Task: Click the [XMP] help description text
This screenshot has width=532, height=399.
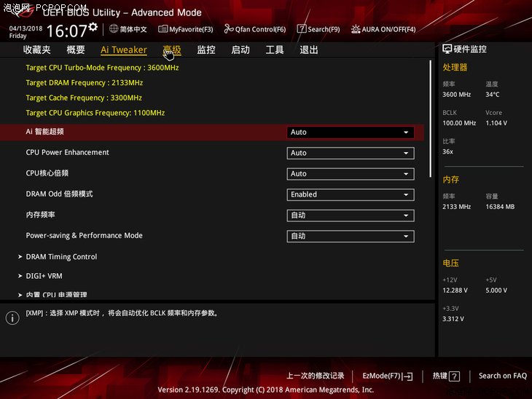Action: [122, 313]
